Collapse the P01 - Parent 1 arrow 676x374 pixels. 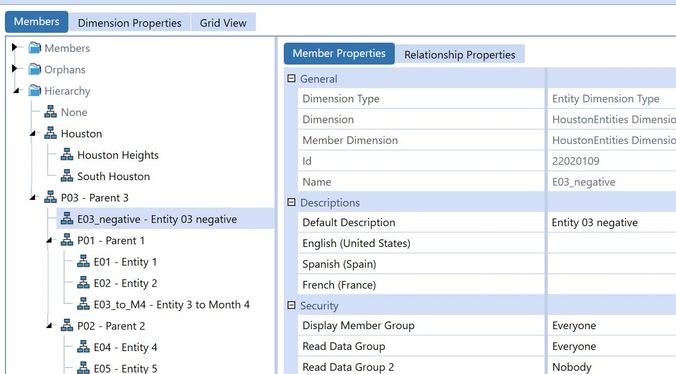point(49,240)
